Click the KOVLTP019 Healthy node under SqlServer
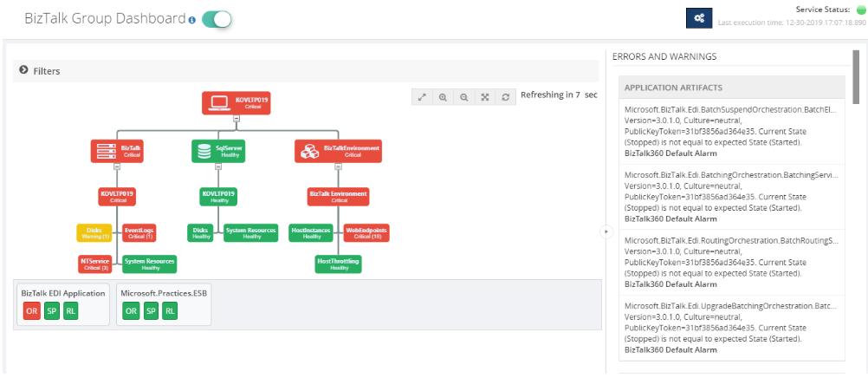This screenshot has width=868, height=378. point(218,197)
